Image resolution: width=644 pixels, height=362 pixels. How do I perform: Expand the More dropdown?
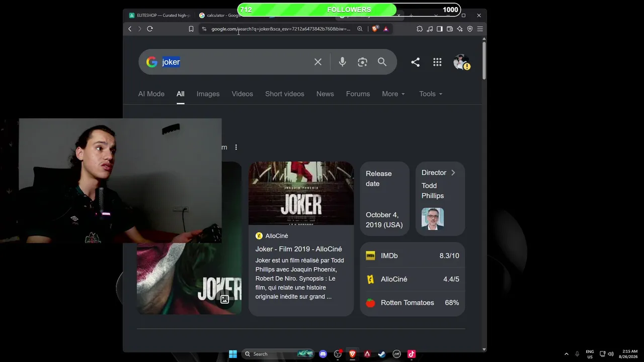tap(393, 94)
